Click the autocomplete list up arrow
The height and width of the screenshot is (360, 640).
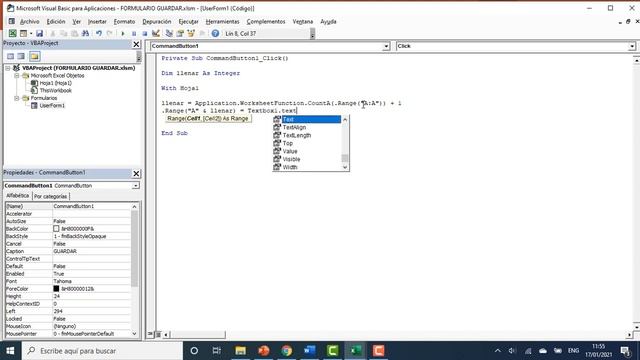(x=345, y=120)
